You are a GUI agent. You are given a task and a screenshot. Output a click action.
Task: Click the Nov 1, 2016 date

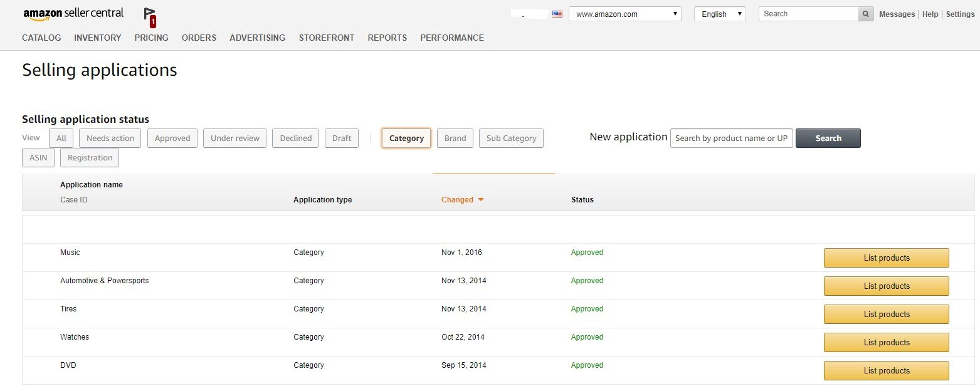click(x=461, y=253)
